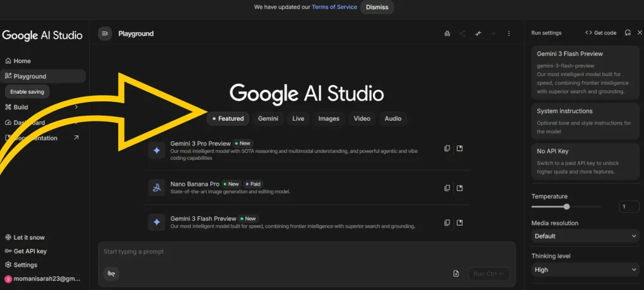This screenshot has height=290, width=644.
Task: Click the Nano Banana Pro banana icon
Action: click(157, 187)
